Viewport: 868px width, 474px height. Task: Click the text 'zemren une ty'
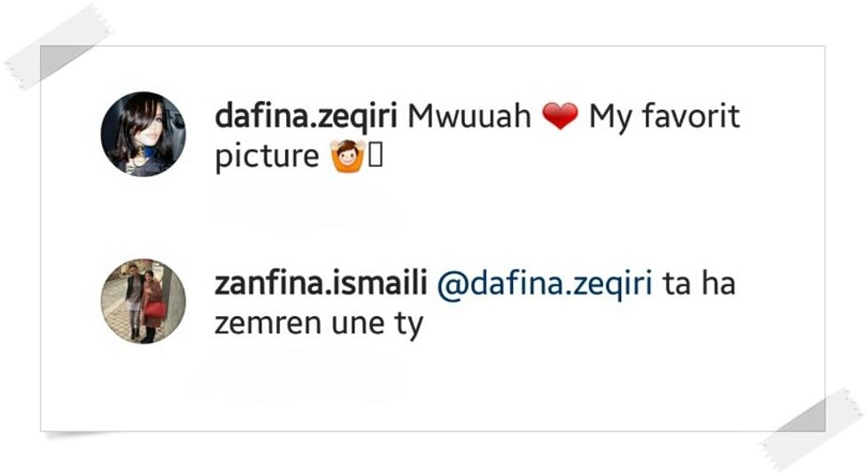click(319, 324)
